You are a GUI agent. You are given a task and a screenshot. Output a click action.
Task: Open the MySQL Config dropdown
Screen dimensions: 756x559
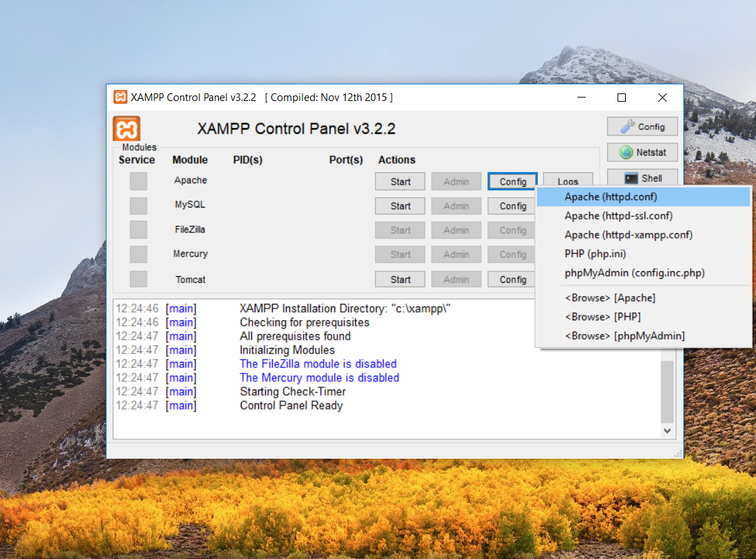tap(511, 205)
